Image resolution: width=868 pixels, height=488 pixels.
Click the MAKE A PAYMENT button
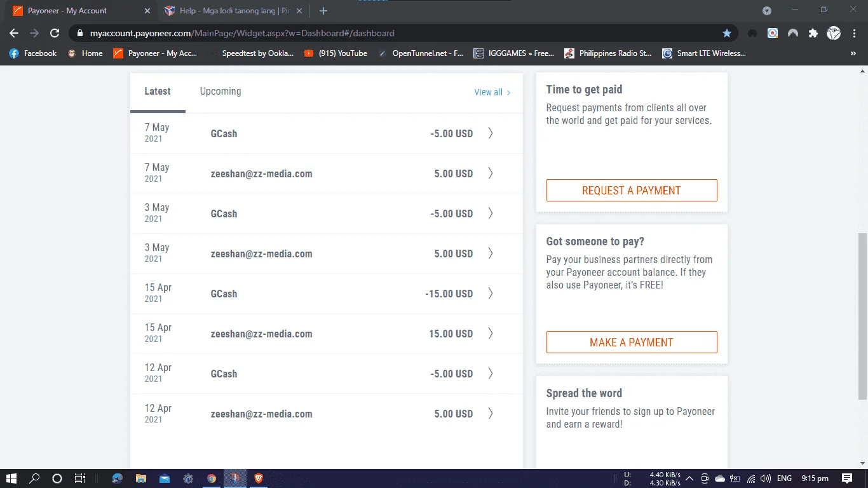point(632,342)
